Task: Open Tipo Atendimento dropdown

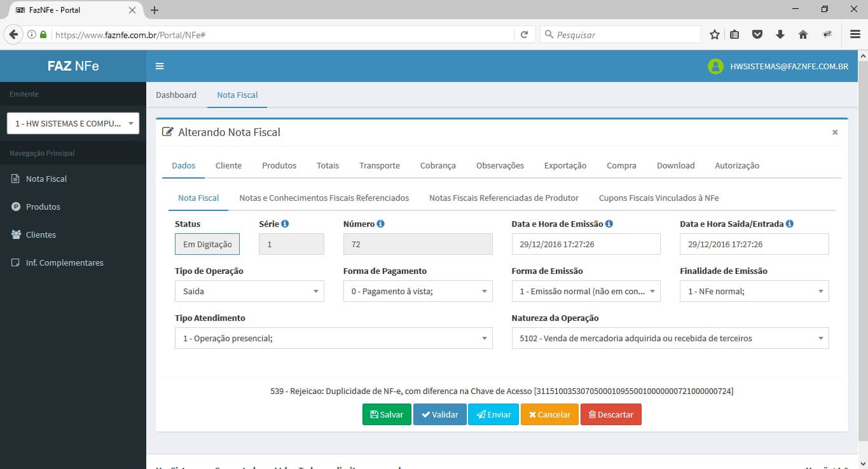Action: tap(334, 338)
